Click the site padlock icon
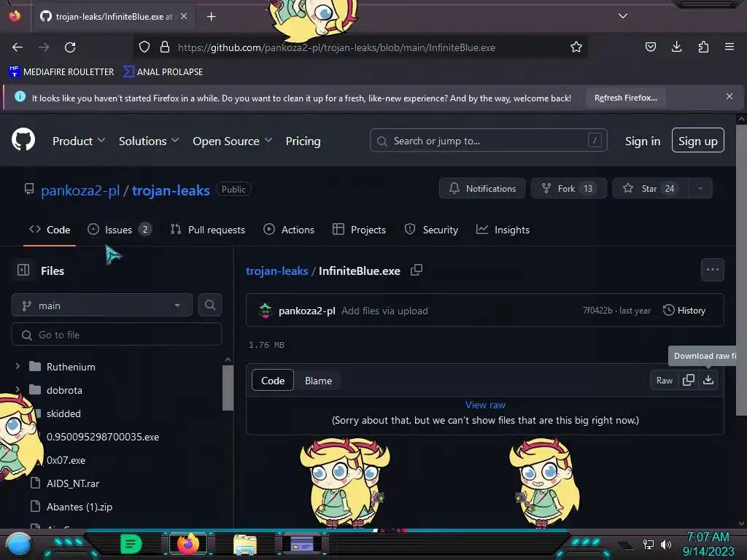747x560 pixels. pyautogui.click(x=165, y=47)
